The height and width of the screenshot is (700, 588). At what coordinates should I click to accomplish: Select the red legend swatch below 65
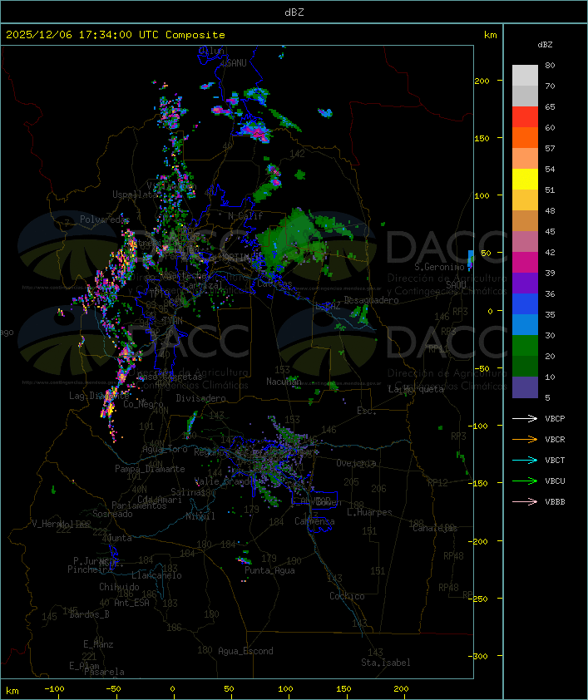click(x=525, y=117)
